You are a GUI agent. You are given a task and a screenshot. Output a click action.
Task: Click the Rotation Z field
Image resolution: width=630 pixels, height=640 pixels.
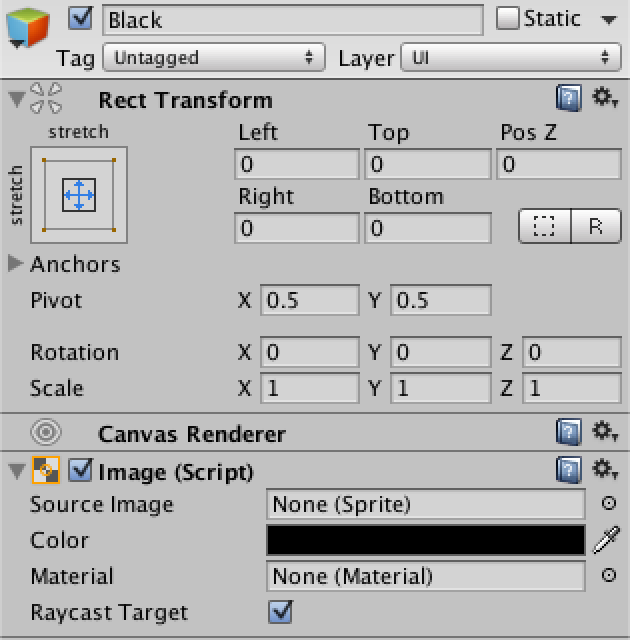pos(572,352)
